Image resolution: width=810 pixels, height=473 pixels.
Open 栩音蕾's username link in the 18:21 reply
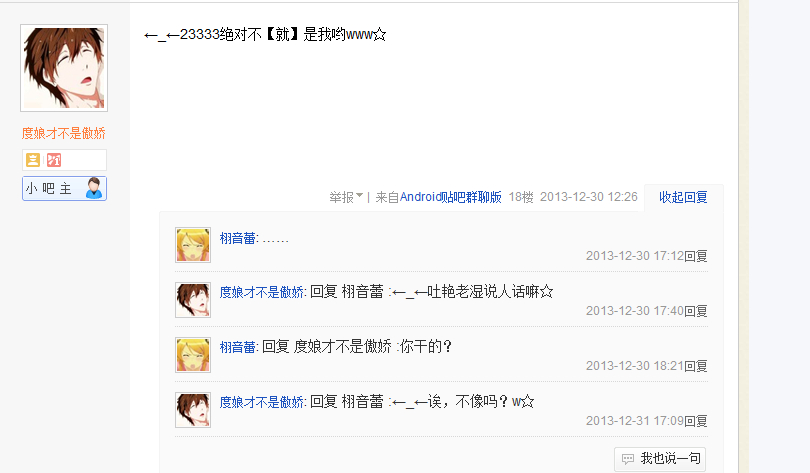(x=238, y=347)
